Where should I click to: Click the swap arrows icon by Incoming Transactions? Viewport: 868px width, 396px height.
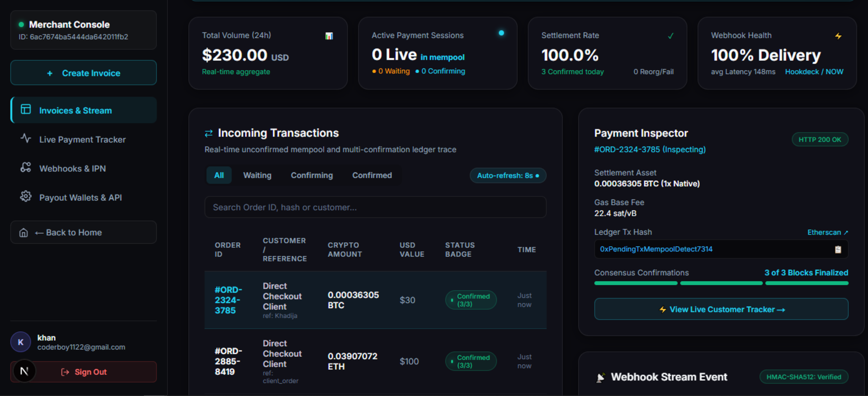click(x=208, y=133)
